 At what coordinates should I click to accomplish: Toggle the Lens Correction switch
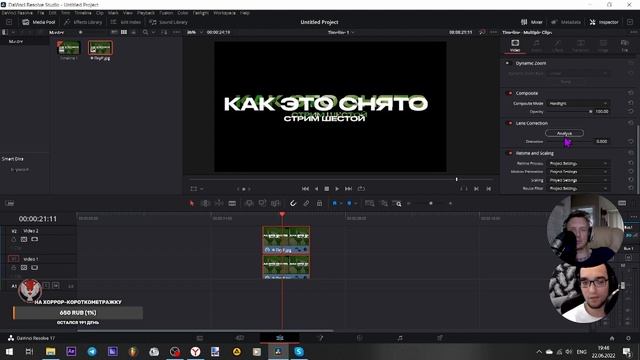(x=509, y=123)
